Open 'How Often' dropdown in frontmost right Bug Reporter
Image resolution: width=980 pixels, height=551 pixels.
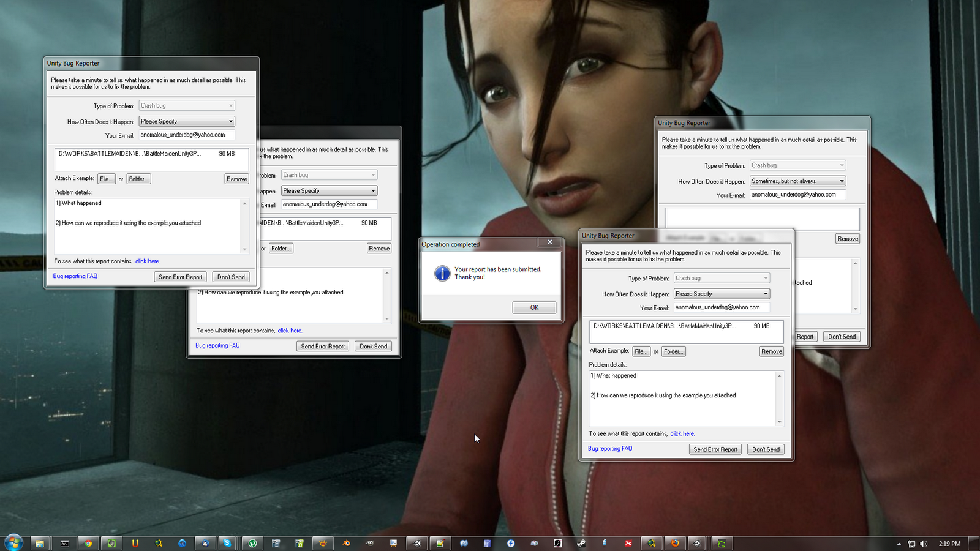click(x=722, y=294)
